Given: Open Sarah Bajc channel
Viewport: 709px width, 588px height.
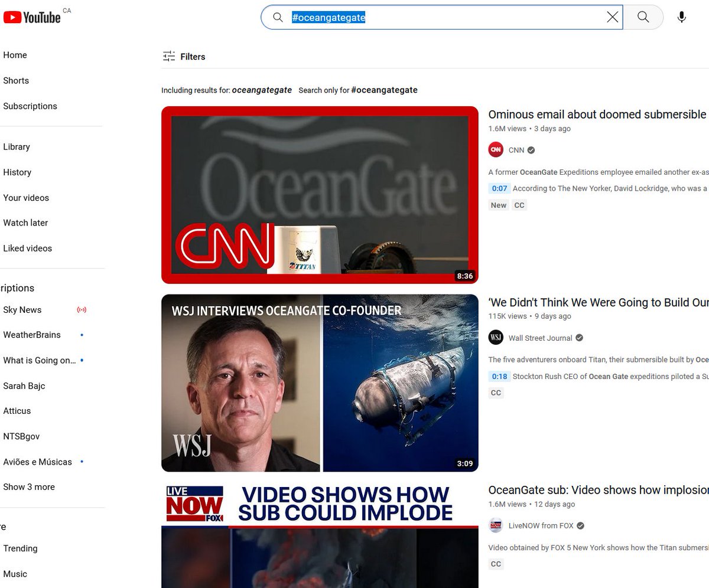Looking at the screenshot, I should point(24,386).
